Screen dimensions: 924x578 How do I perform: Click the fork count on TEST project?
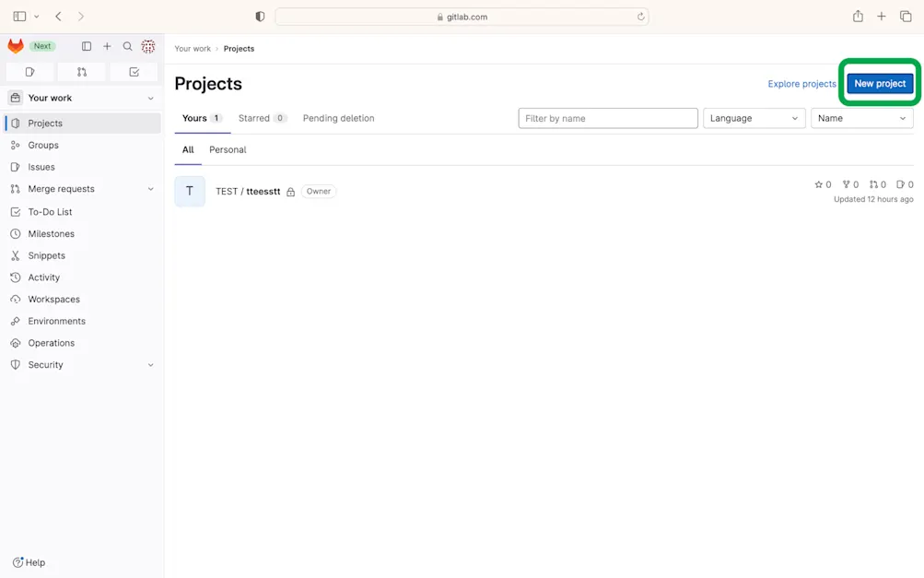(848, 184)
